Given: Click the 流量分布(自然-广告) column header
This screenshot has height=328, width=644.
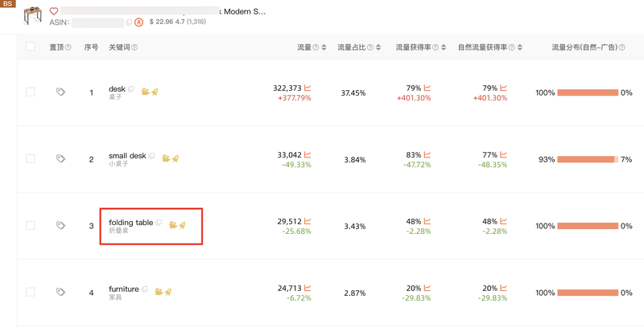Looking at the screenshot, I should [584, 47].
